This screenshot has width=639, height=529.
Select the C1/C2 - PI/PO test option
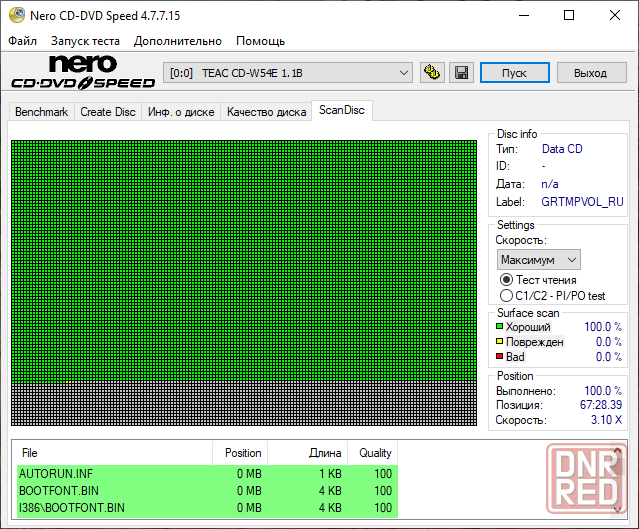[506, 296]
